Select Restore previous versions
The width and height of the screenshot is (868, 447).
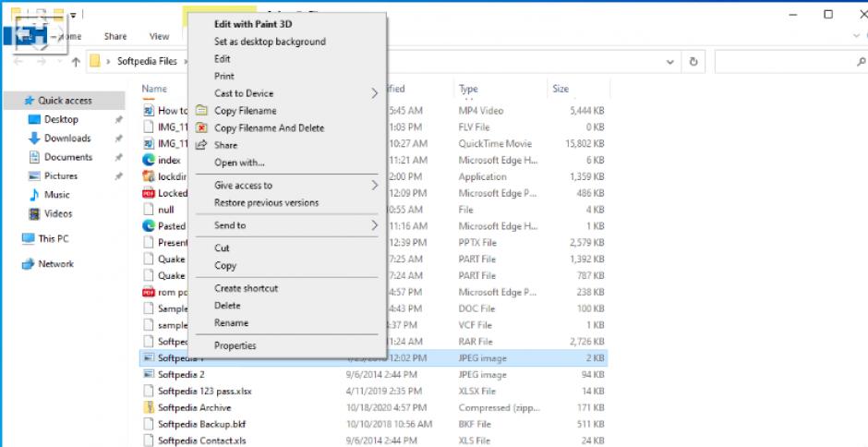[x=266, y=203]
